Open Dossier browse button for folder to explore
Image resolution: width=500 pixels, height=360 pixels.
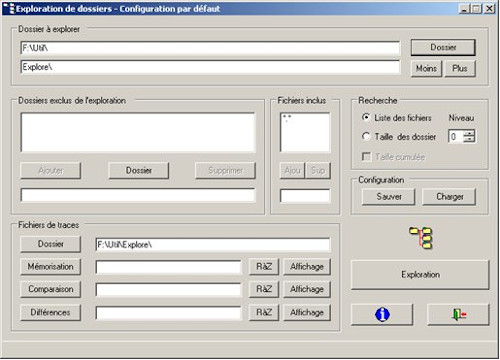click(x=443, y=47)
